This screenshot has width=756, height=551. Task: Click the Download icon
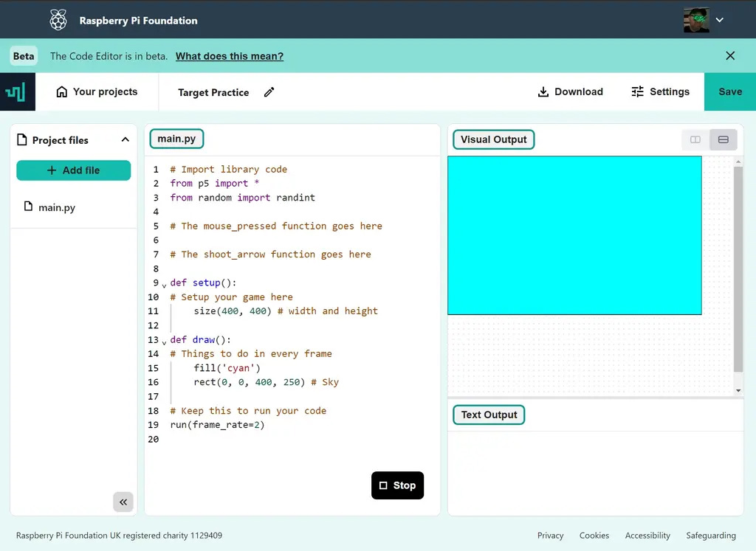pyautogui.click(x=542, y=91)
